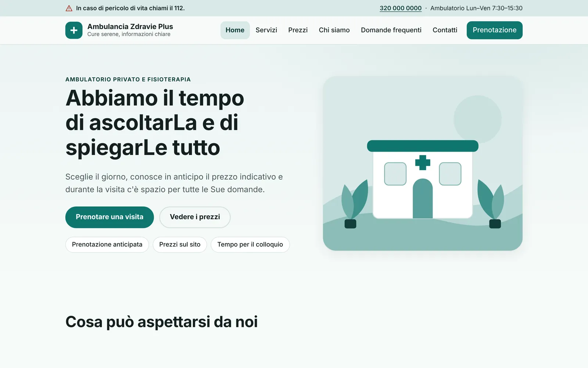Click the Sceglie il giorno description paragraph

click(x=174, y=183)
